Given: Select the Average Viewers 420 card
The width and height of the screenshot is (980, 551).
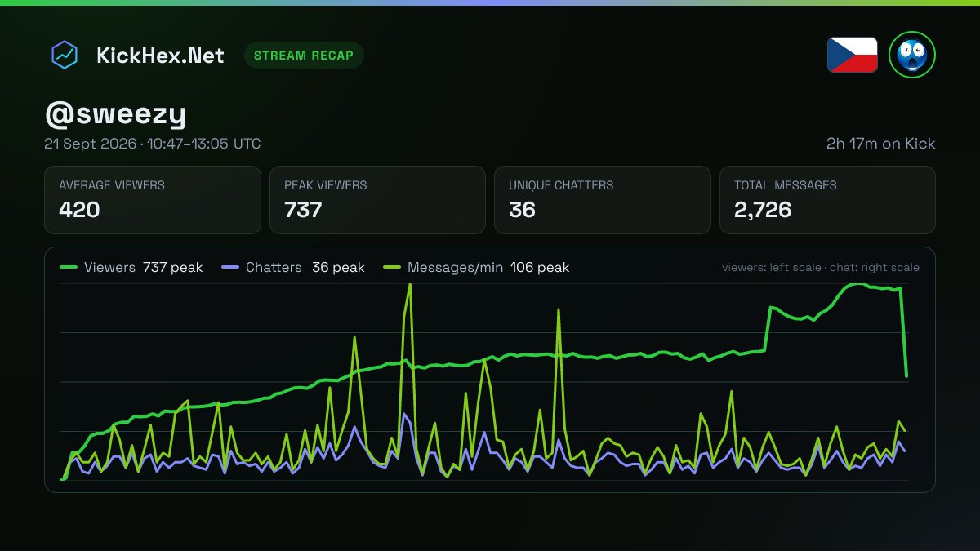Looking at the screenshot, I should point(153,200).
